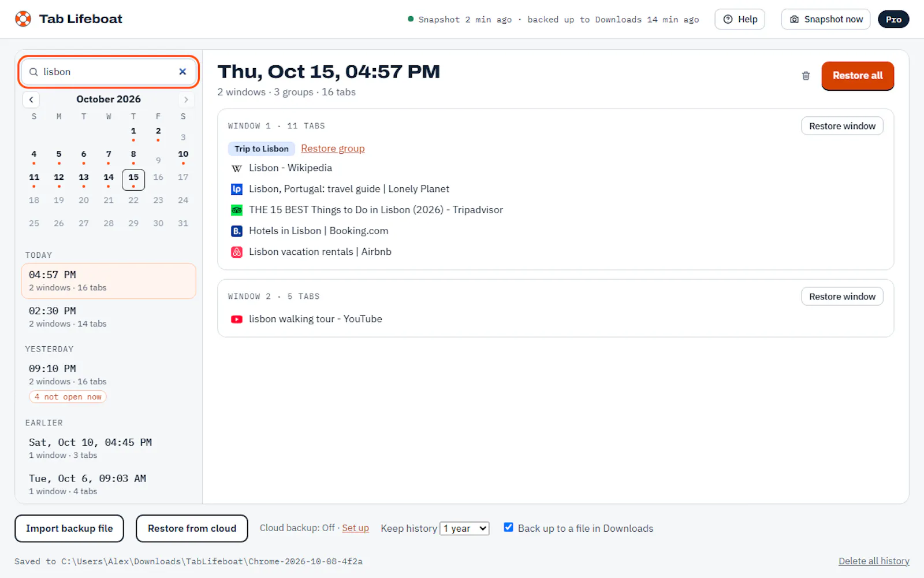Select the 04:57 PM snapshot
This screenshot has height=578, width=924.
tap(109, 281)
